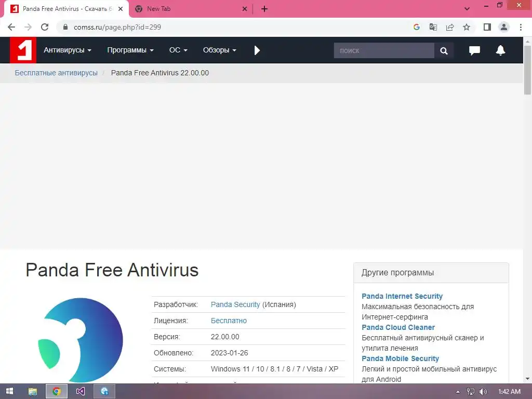The width and height of the screenshot is (532, 399).
Task: Click the Бесплатно license link
Action: [229, 321]
